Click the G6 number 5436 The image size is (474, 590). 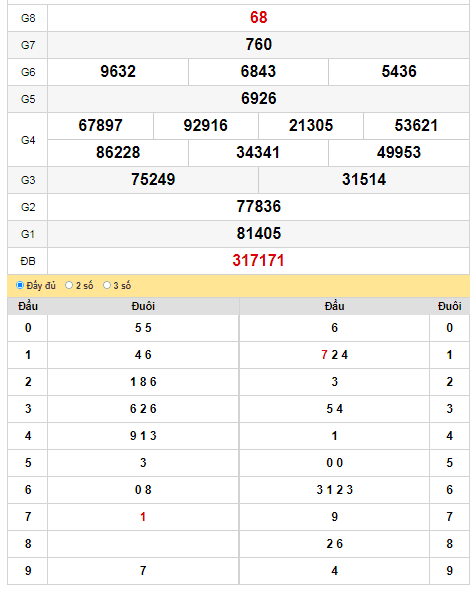point(399,71)
